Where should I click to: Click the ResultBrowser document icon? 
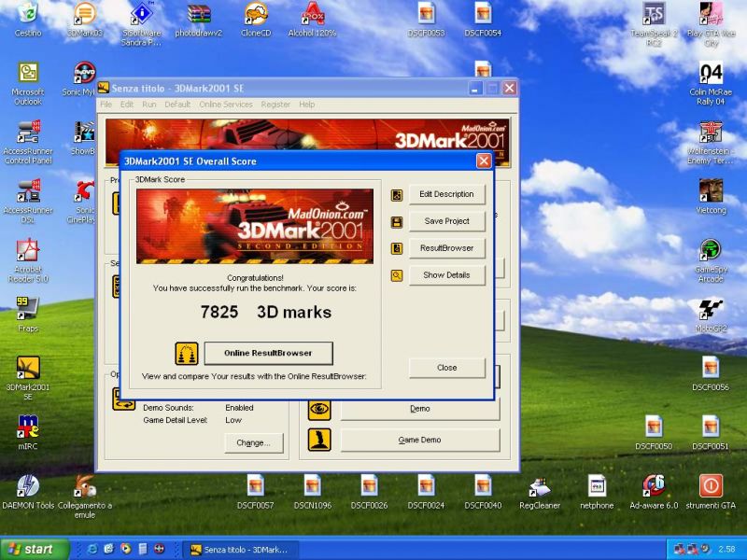[396, 248]
